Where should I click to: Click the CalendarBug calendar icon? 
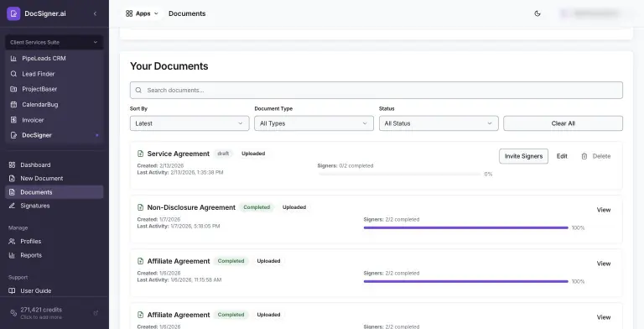[13, 104]
